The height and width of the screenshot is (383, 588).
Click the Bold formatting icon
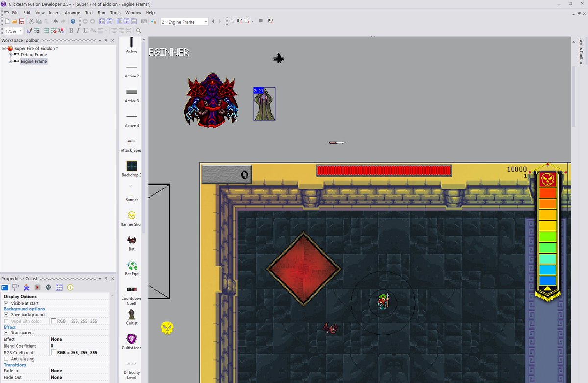click(x=71, y=31)
